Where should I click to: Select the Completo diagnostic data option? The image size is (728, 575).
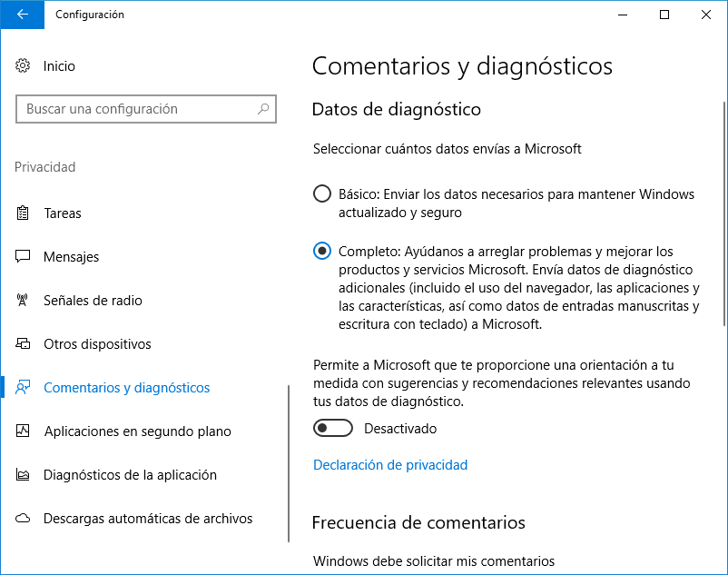pyautogui.click(x=322, y=252)
